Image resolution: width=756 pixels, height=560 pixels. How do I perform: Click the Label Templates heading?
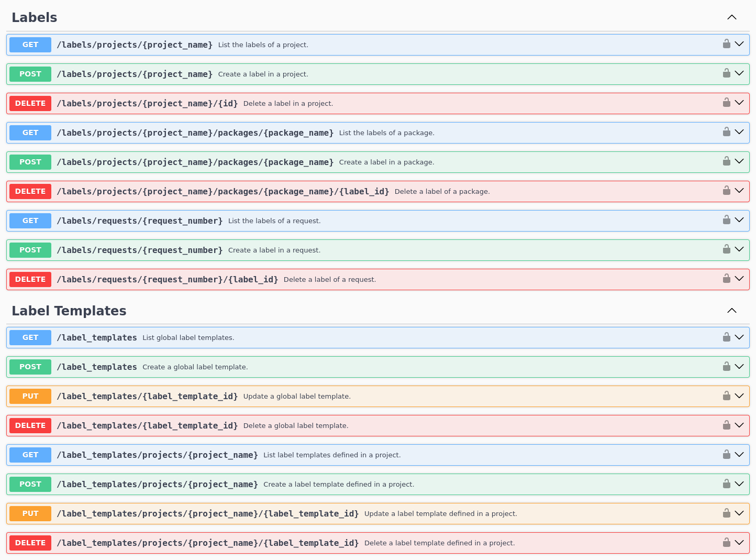pyautogui.click(x=69, y=311)
